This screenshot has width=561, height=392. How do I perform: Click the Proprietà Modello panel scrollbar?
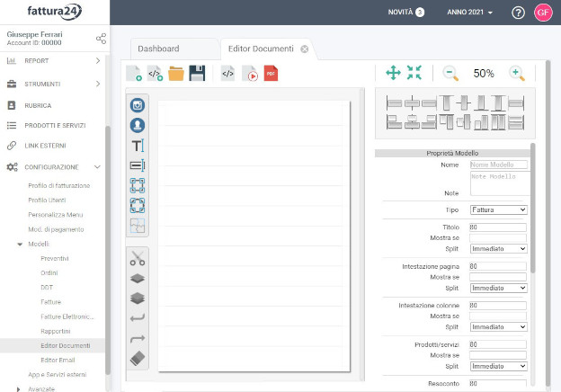[x=533, y=209]
